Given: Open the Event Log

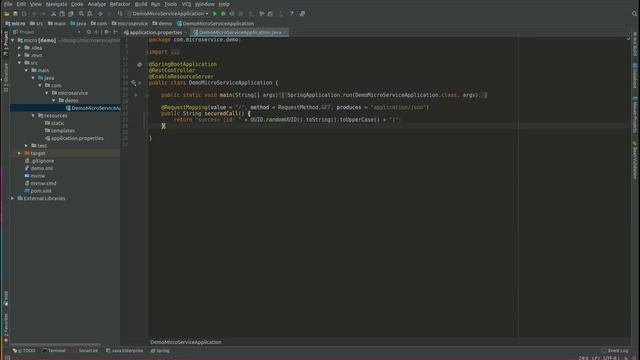Looking at the screenshot, I should [615, 351].
